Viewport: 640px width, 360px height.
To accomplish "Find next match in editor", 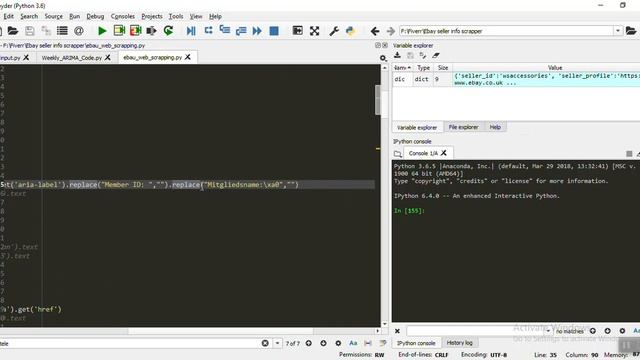I will (323, 343).
